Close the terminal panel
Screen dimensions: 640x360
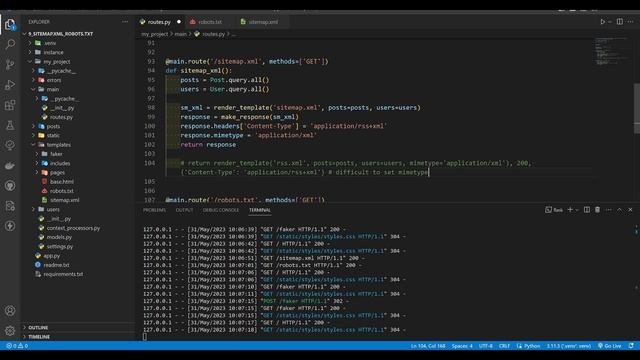631,210
